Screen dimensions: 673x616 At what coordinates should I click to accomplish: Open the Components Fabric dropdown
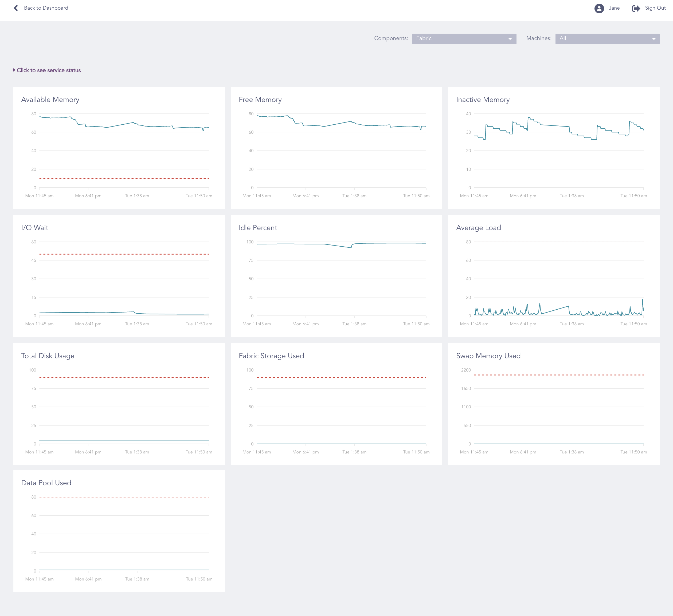coord(464,39)
